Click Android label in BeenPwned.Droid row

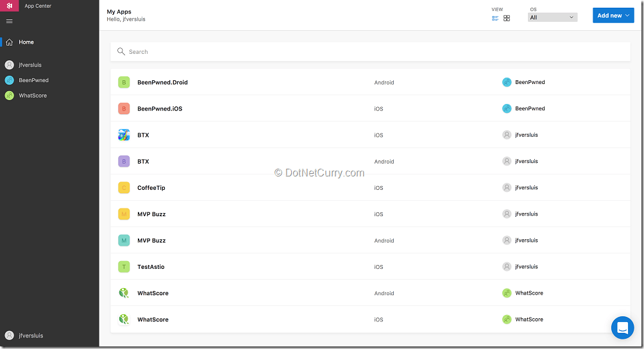point(384,83)
